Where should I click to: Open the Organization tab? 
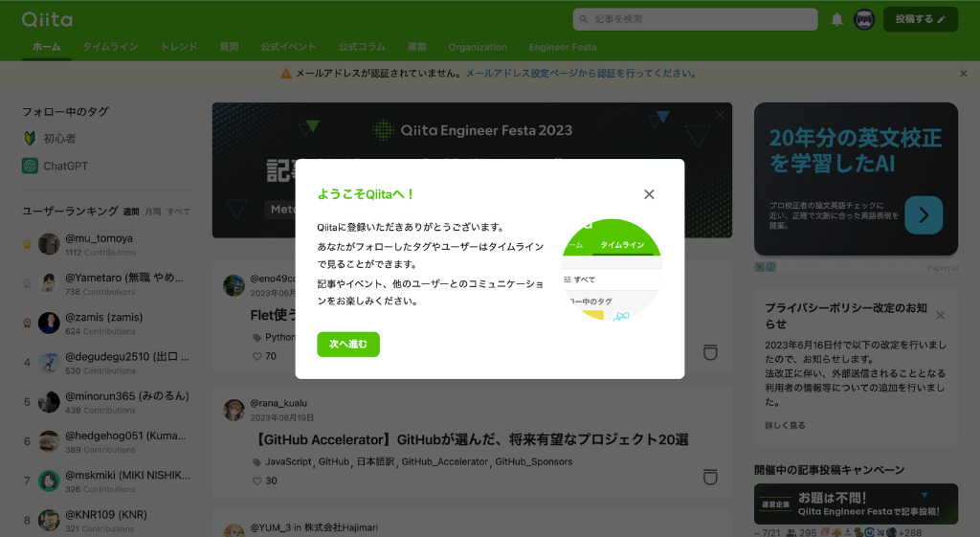click(x=478, y=47)
